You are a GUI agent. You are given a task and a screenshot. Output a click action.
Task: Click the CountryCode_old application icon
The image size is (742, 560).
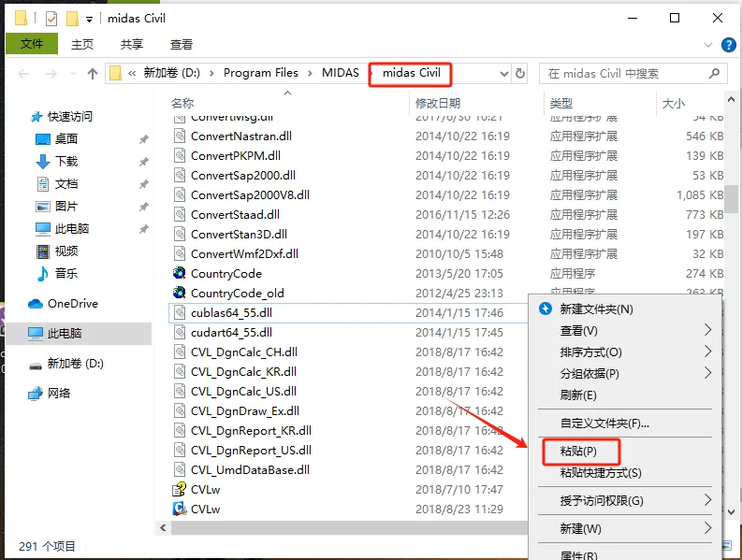click(180, 293)
